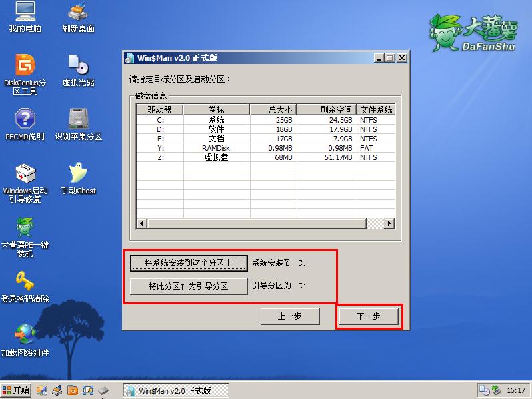Viewport: 532px width, 399px height.
Task: Select the D: 软件 partition row
Action: point(216,129)
